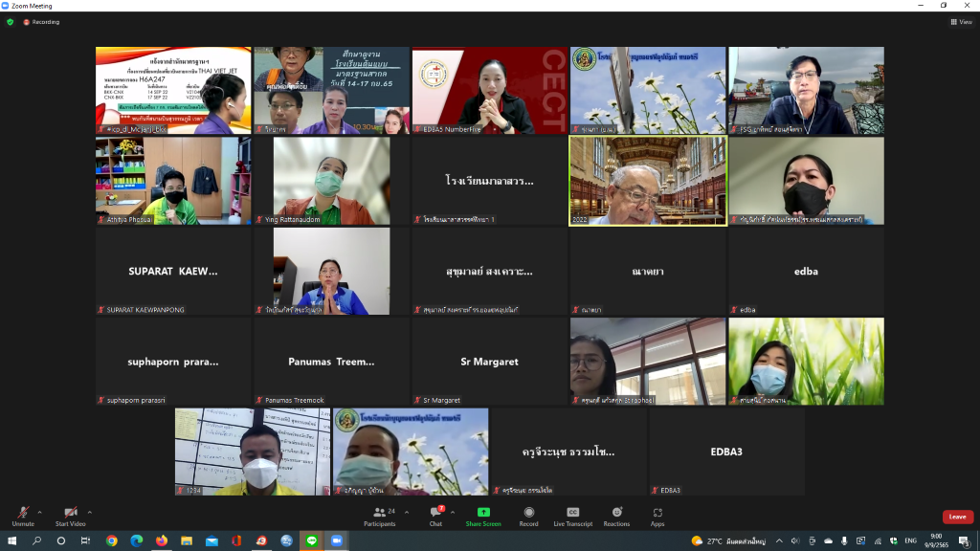Expand video options arrow beside Start Video

coord(90,513)
